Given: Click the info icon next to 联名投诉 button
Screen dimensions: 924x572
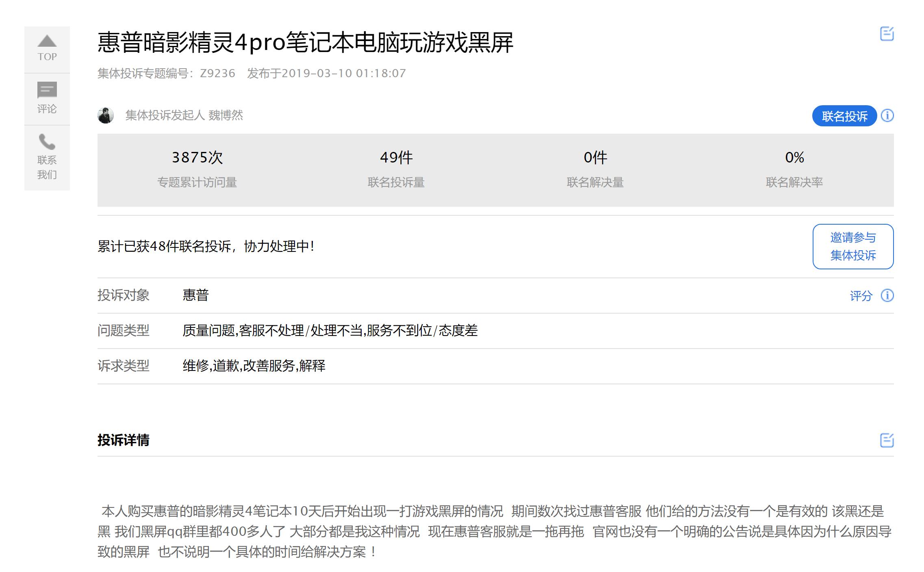Looking at the screenshot, I should pyautogui.click(x=888, y=116).
